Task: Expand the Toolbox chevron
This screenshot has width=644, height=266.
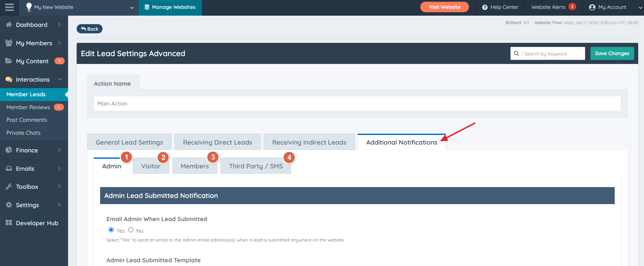Action: point(59,186)
